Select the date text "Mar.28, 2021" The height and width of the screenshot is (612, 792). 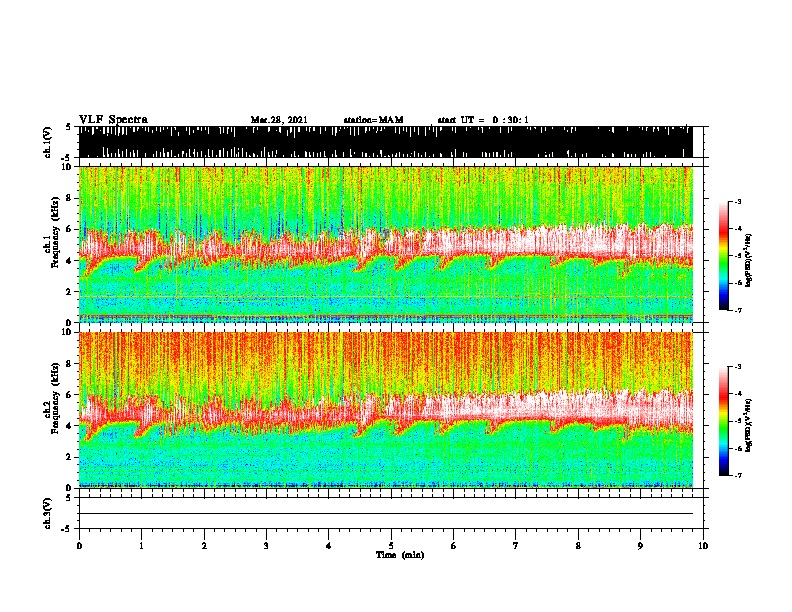tap(279, 120)
